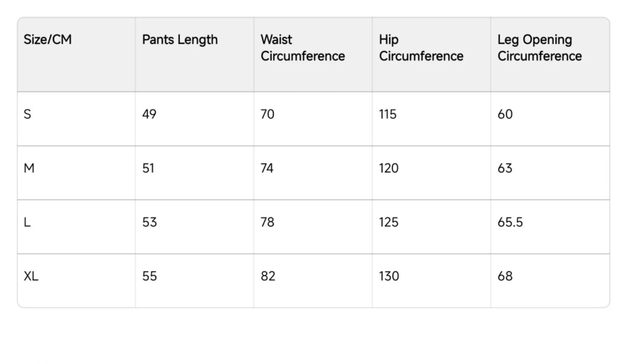Click the Size/CM column header
Screen dimensions: 627x364
[48, 40]
